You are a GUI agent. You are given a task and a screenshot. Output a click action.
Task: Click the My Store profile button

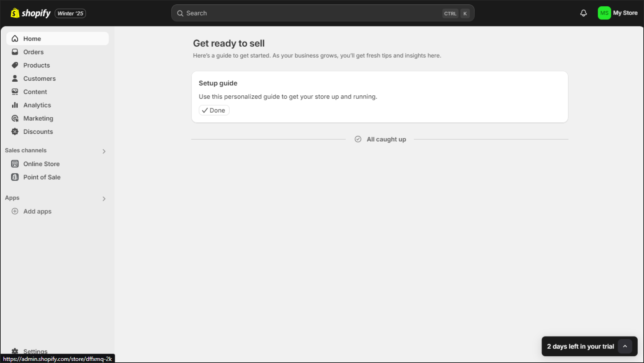coord(618,13)
